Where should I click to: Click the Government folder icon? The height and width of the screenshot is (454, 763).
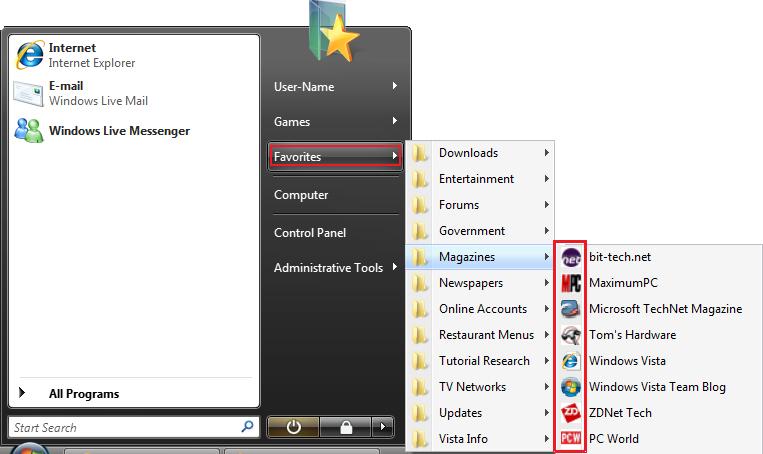pos(419,231)
